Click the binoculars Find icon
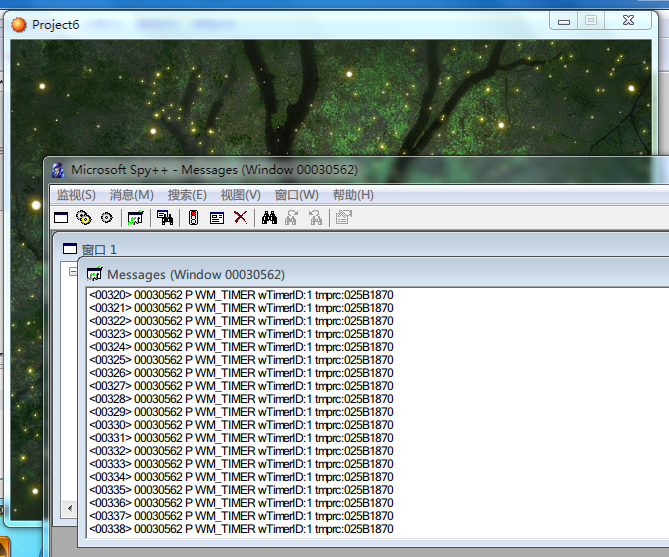Image resolution: width=669 pixels, height=557 pixels. point(269,218)
